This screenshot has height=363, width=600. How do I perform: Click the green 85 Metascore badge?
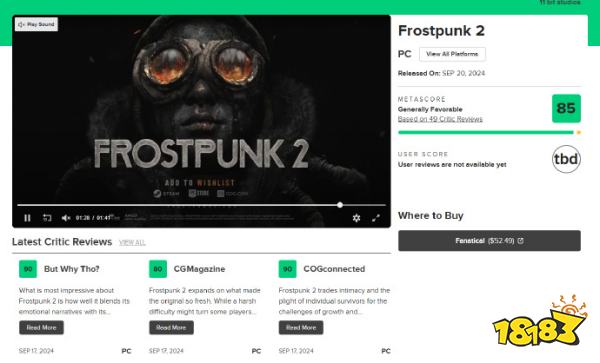coord(566,109)
